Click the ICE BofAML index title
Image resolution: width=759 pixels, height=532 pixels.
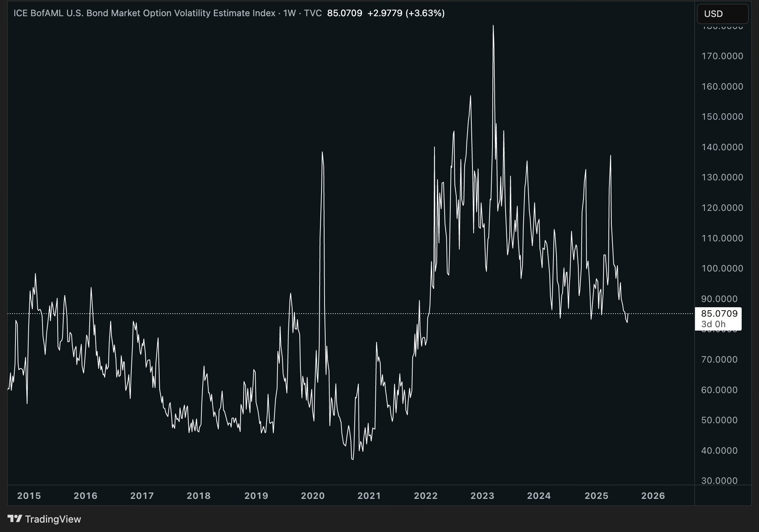[144, 13]
